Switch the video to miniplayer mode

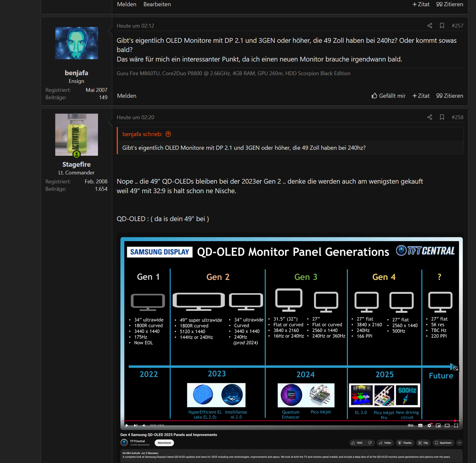[x=438, y=426]
